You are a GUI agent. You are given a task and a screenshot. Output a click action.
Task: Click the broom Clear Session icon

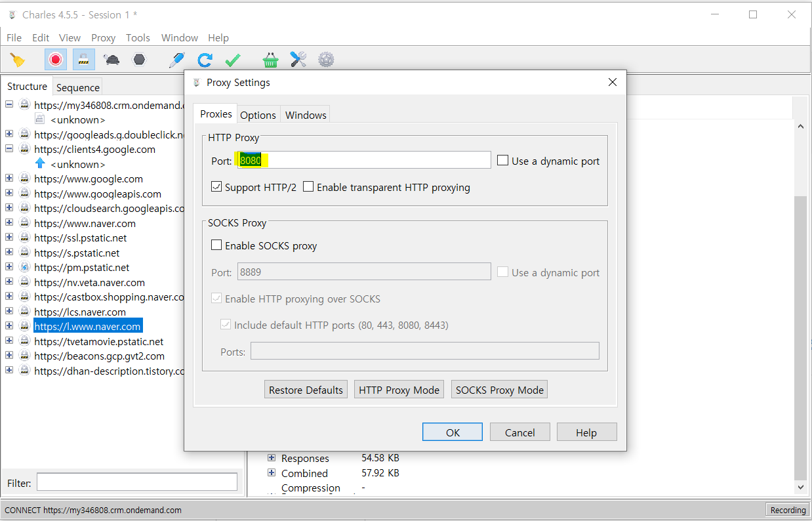pos(18,60)
